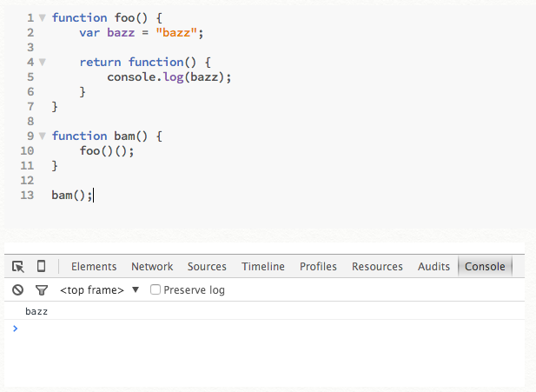Open the top frame context dropdown
Viewport: 536px width, 392px height.
pos(100,290)
